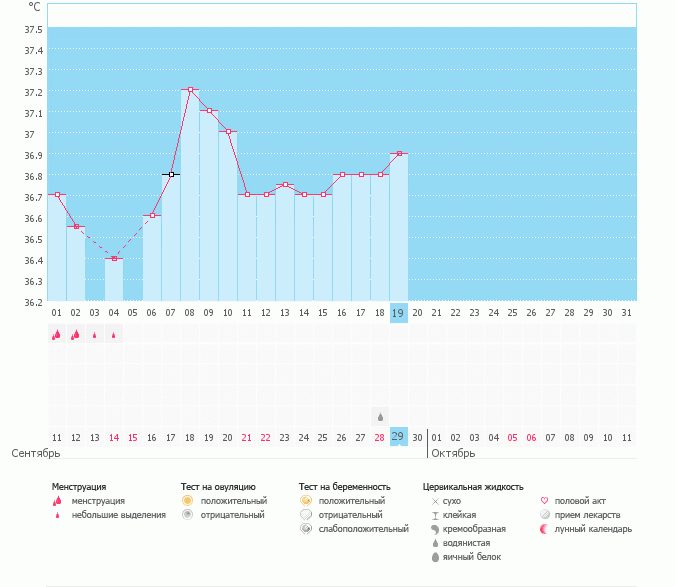Click the menstruation mark on cycle day 01

coord(56,335)
